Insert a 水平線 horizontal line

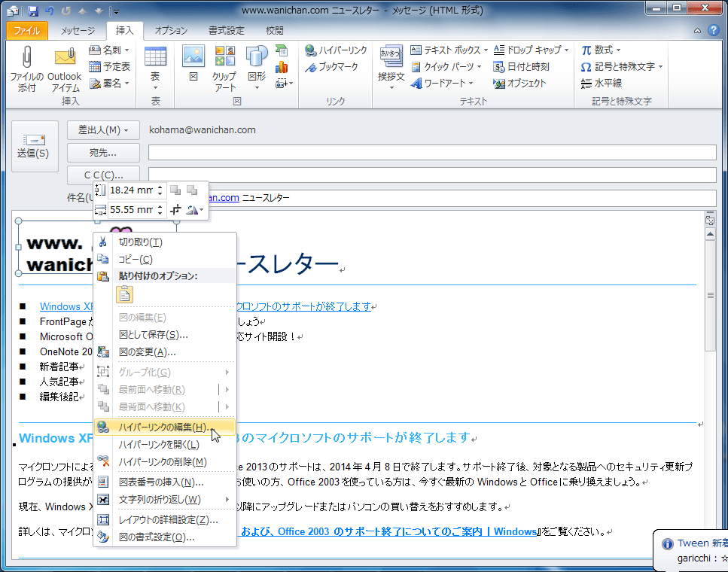pos(602,83)
